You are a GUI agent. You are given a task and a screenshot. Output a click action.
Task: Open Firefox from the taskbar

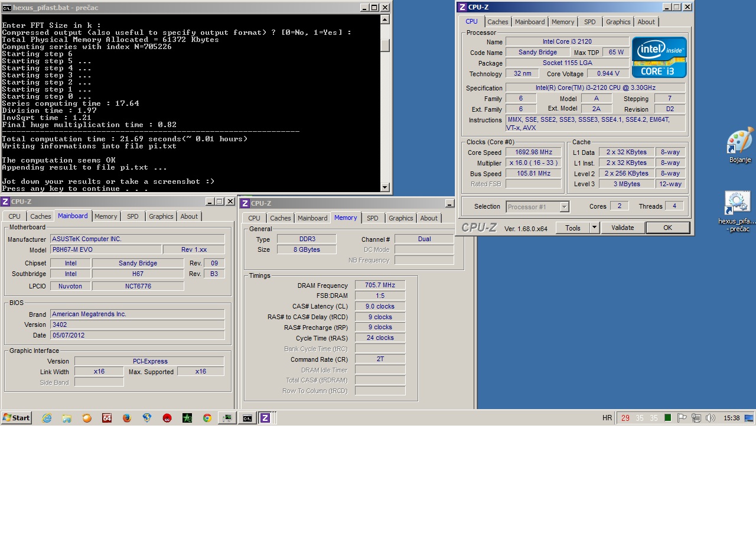[127, 418]
